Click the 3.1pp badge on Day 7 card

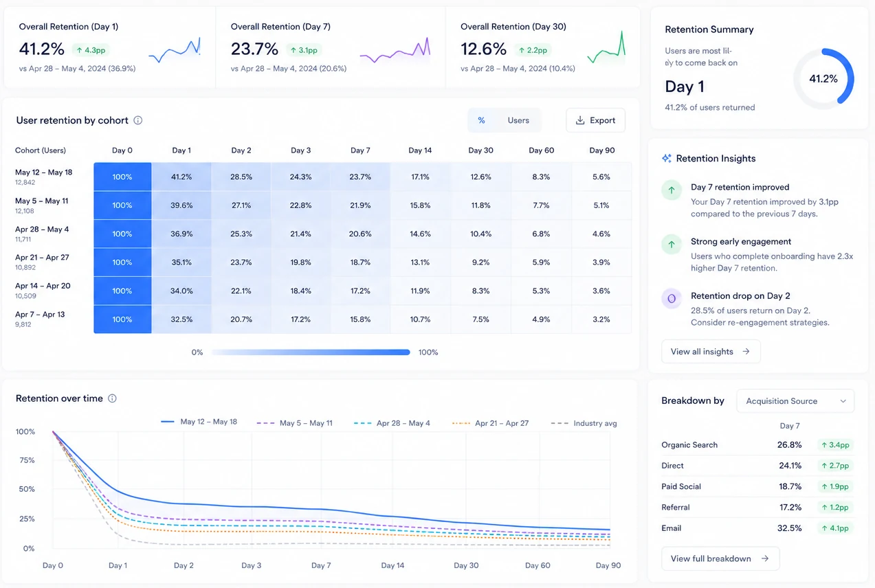[303, 50]
